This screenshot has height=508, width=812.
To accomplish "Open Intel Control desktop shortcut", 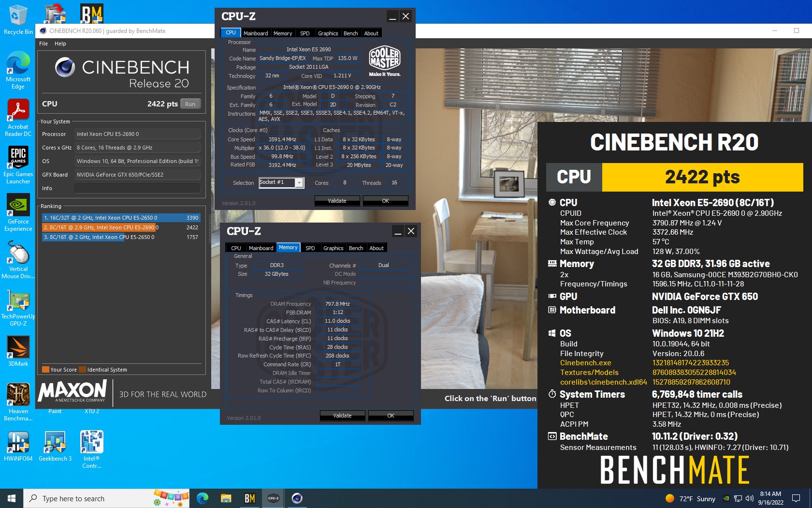I will pyautogui.click(x=91, y=449).
